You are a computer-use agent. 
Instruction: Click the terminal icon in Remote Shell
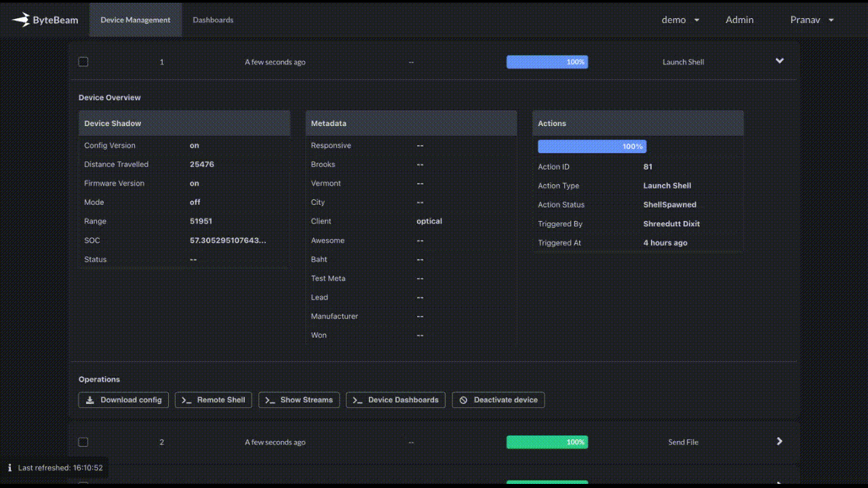coord(186,400)
